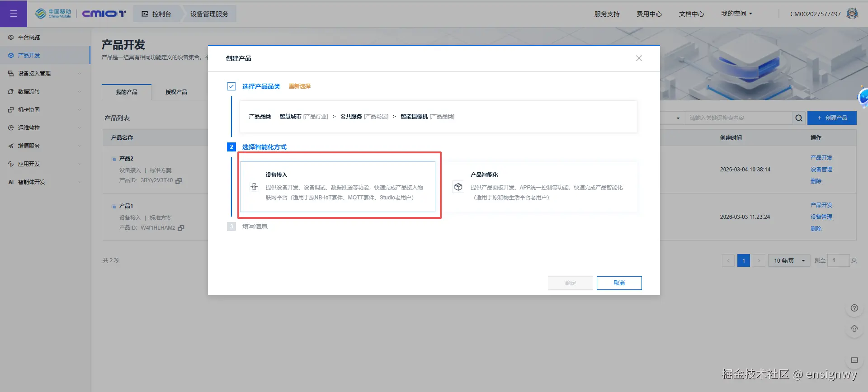Viewport: 868px width, 392px height.
Task: Expand the 运维监控 chevron
Action: [x=80, y=128]
